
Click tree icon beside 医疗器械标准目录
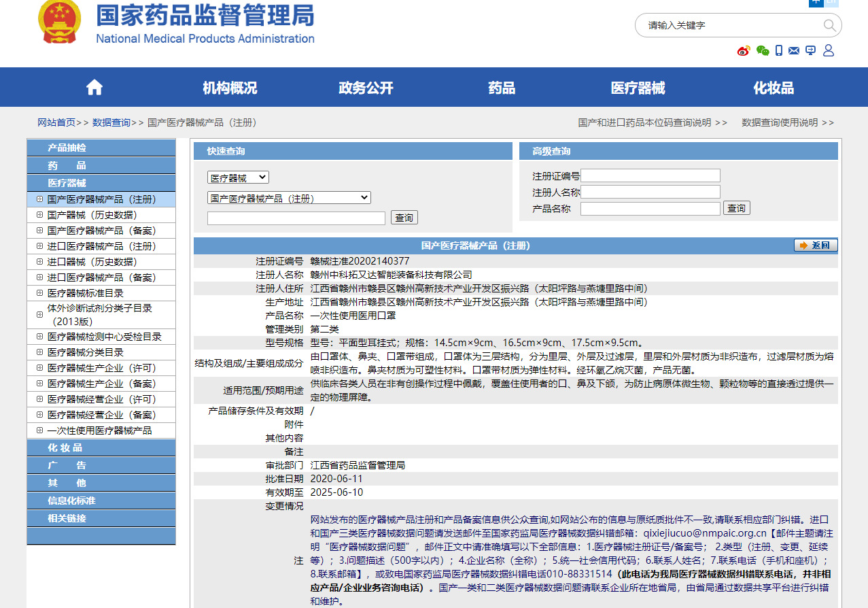coord(39,293)
